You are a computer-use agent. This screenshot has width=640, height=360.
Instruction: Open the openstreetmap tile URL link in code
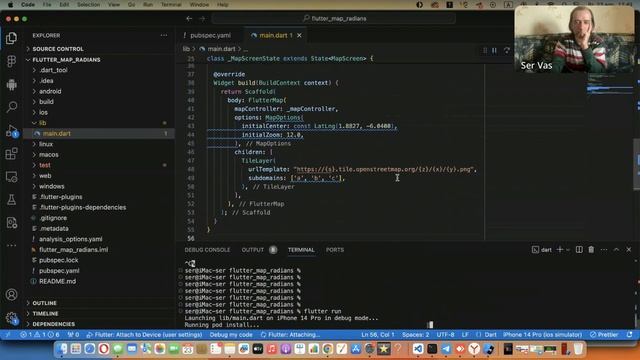(x=384, y=169)
